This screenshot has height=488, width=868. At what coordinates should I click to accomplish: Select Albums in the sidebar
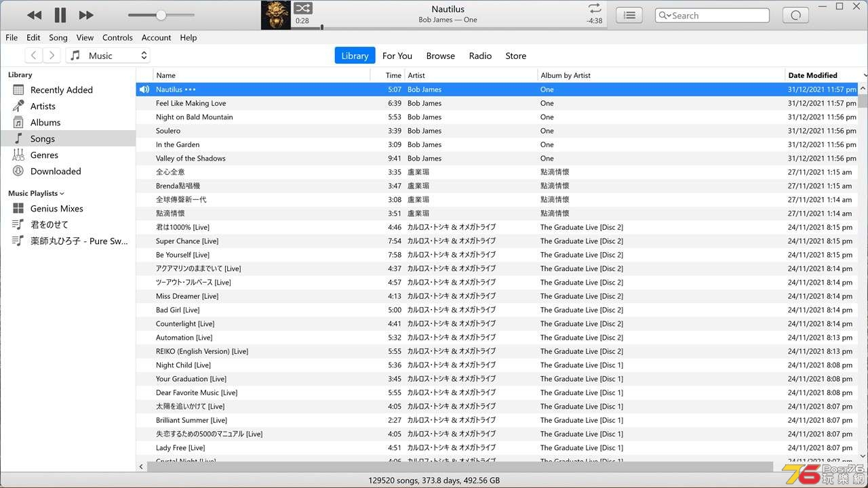[x=68, y=122]
